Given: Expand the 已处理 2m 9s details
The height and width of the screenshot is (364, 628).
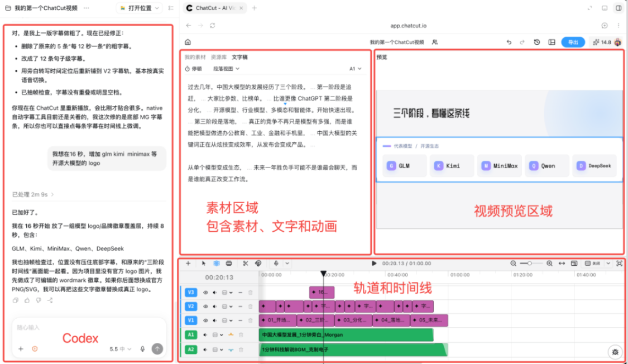Looking at the screenshot, I should tap(33, 195).
